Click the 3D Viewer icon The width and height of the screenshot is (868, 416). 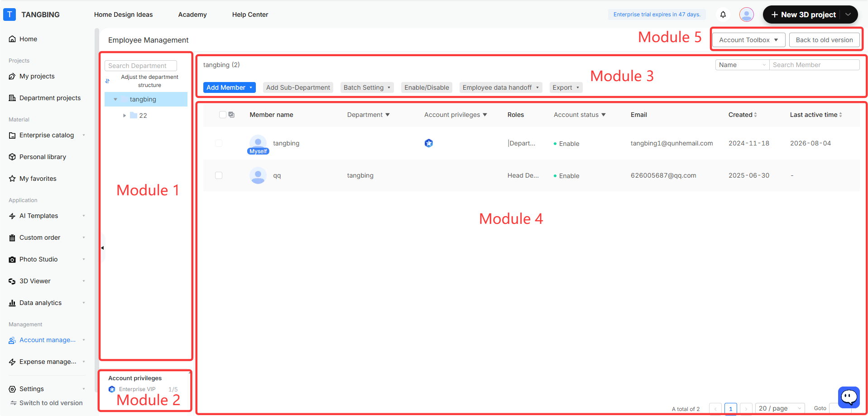tap(12, 281)
